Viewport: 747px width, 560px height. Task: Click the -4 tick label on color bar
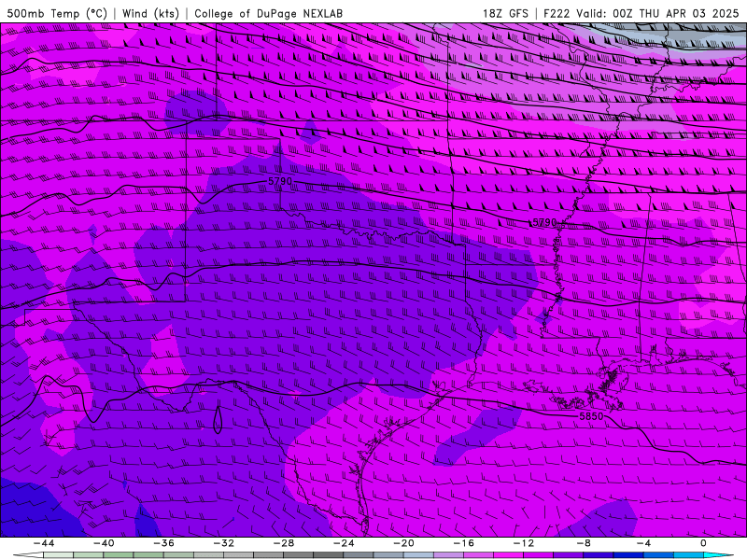pos(644,543)
